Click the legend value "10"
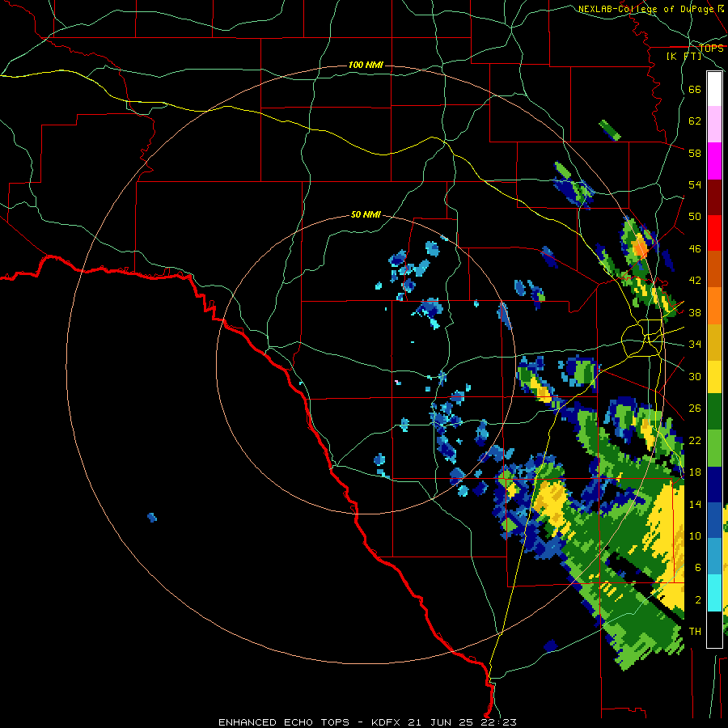This screenshot has height=728, width=728. (695, 535)
